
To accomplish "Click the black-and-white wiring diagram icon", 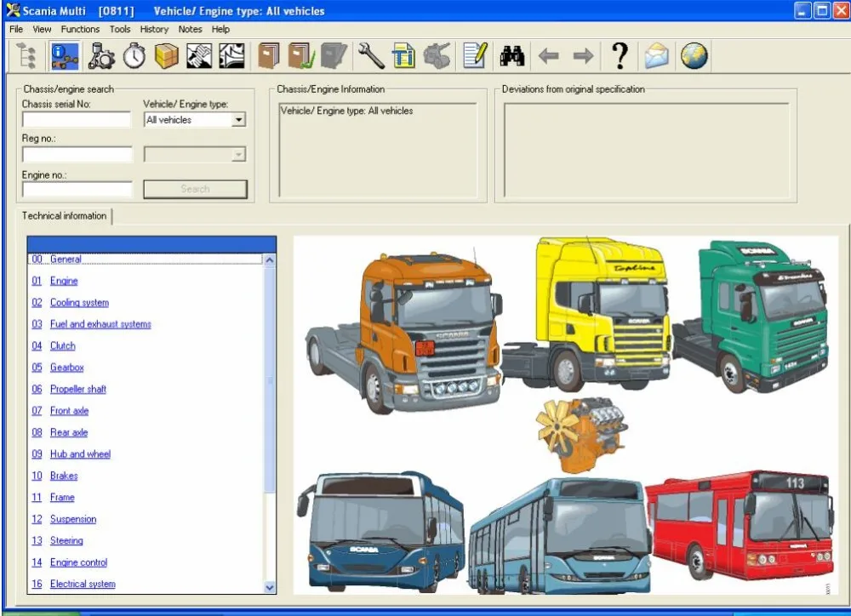I will click(231, 56).
